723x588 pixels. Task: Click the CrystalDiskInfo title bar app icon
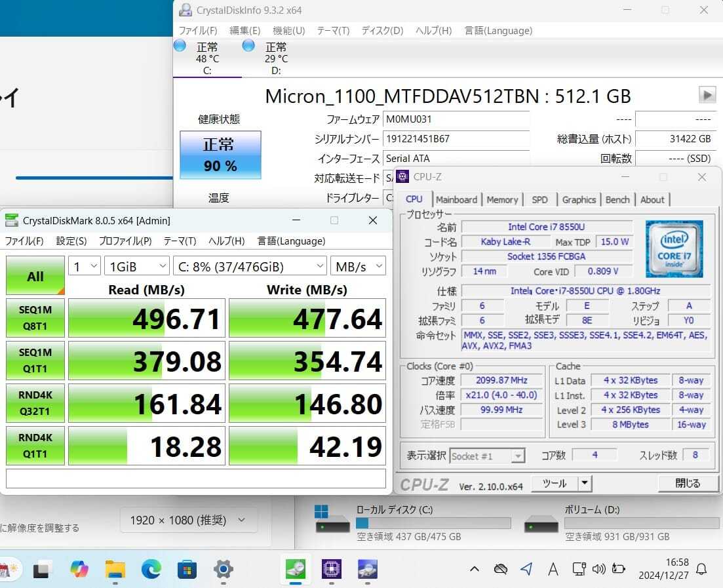tap(186, 10)
